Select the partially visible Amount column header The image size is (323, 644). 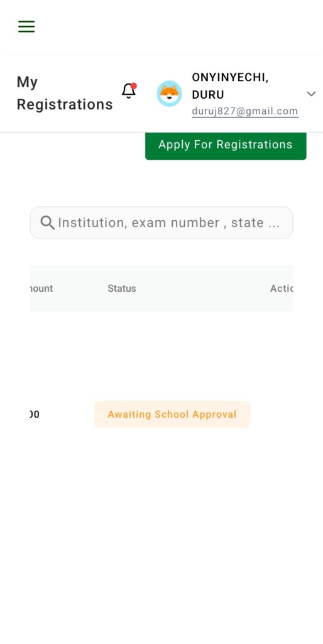tap(41, 288)
